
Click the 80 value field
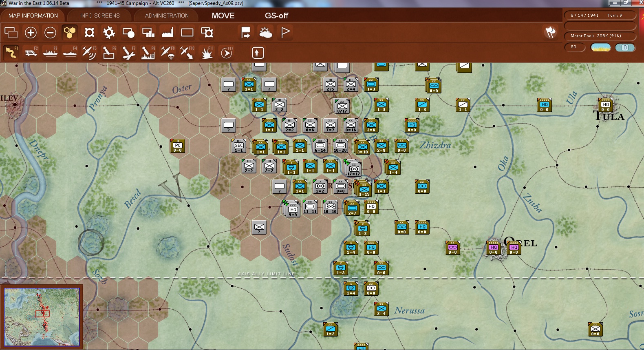(x=575, y=47)
